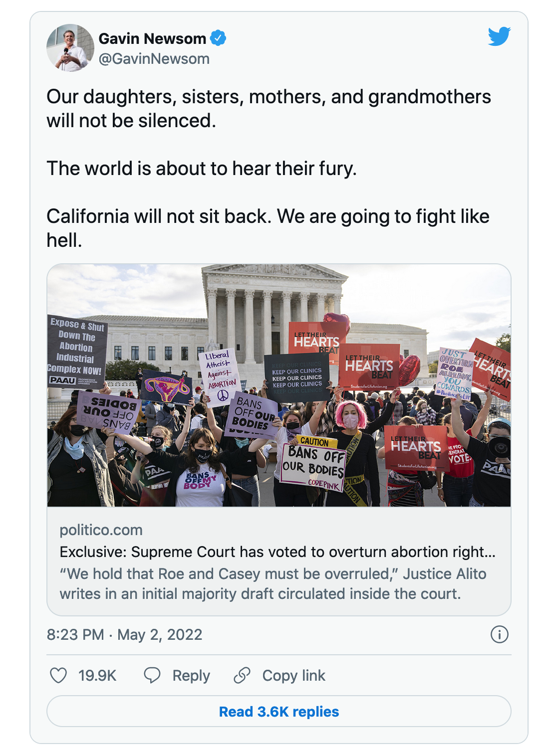Click the 19.9K likes count
The height and width of the screenshot is (756, 559).
[97, 676]
